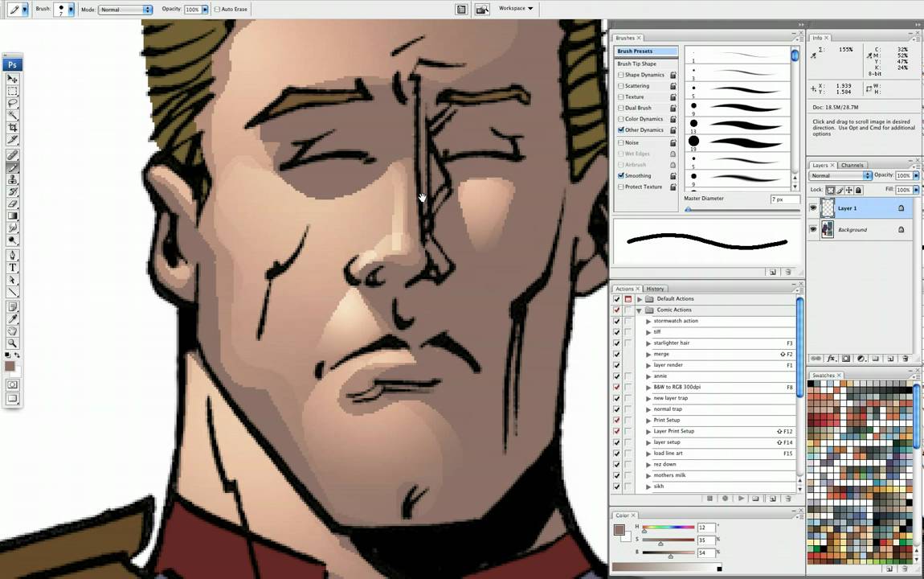
Task: Add a layer mask
Action: click(845, 359)
